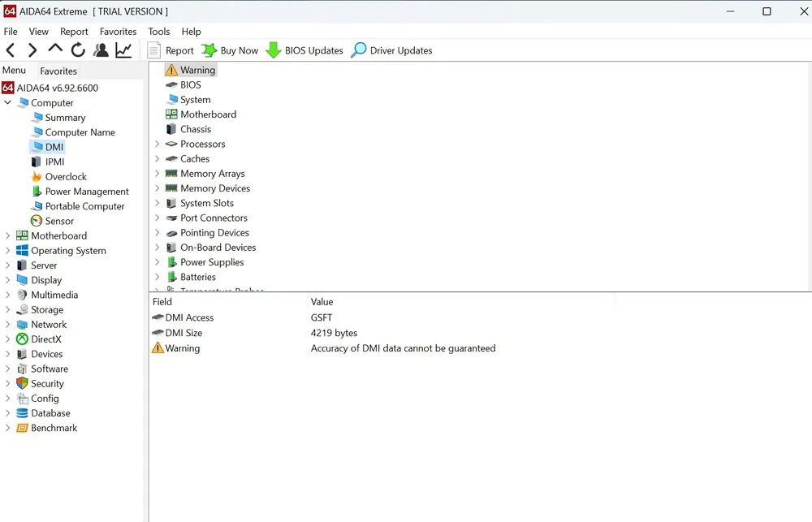
Task: Click the Benchmark orange icon
Action: tap(22, 428)
